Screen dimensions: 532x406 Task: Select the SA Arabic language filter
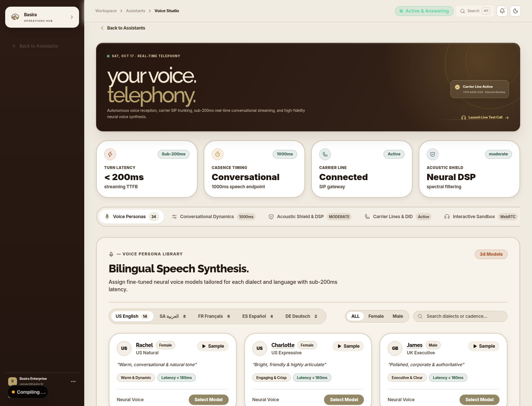tap(173, 316)
